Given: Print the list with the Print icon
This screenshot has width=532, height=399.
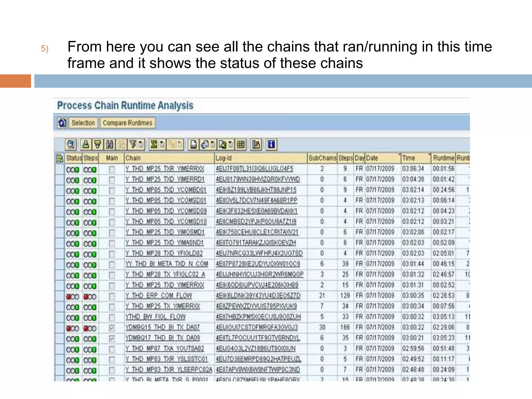Looking at the screenshot, I should point(193,144).
